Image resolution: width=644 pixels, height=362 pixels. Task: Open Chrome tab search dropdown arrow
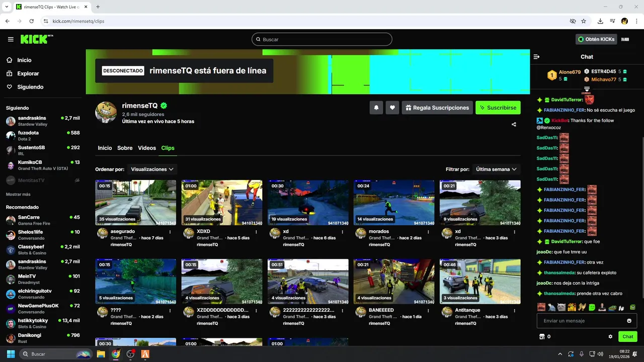7,7
